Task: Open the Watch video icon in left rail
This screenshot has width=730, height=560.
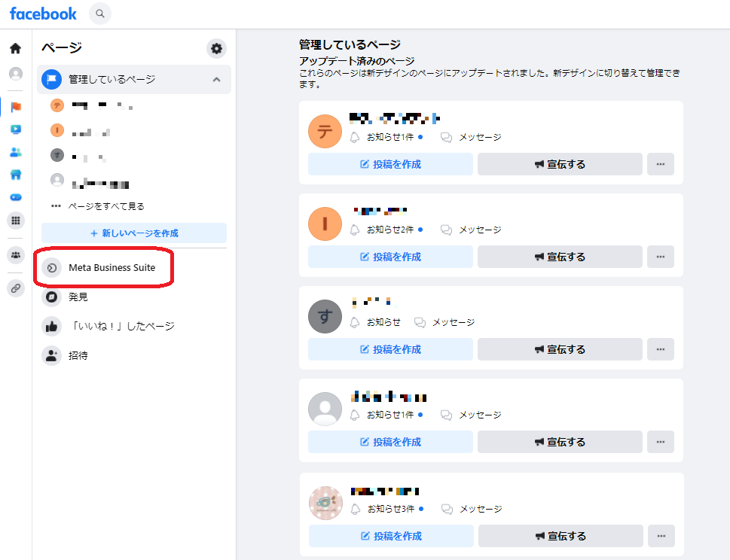Action: click(15, 129)
